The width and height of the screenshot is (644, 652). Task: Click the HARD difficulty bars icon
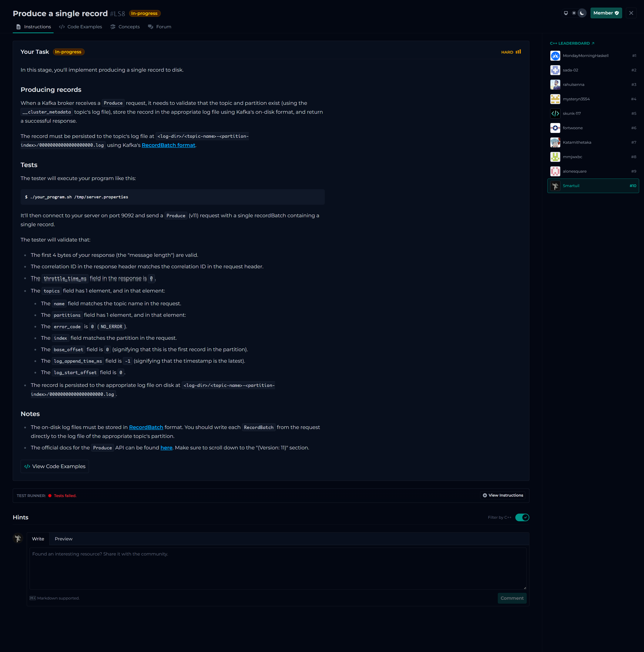[518, 52]
